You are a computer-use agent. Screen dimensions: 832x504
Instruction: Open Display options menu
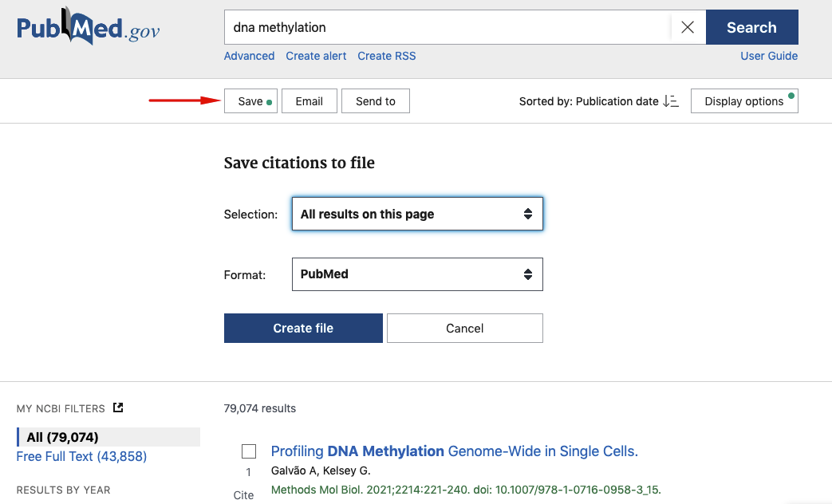(x=744, y=100)
